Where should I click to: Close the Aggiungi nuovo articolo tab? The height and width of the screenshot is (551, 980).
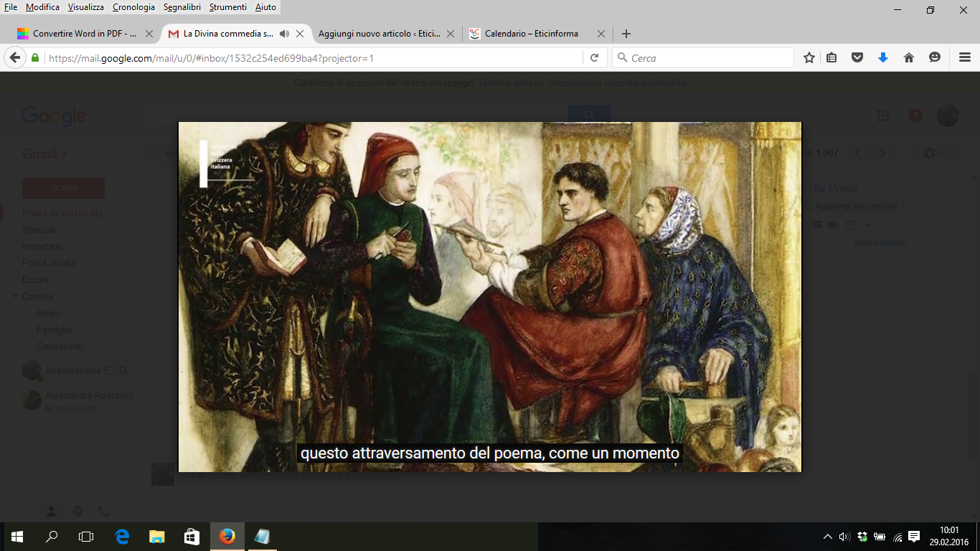pos(451,34)
